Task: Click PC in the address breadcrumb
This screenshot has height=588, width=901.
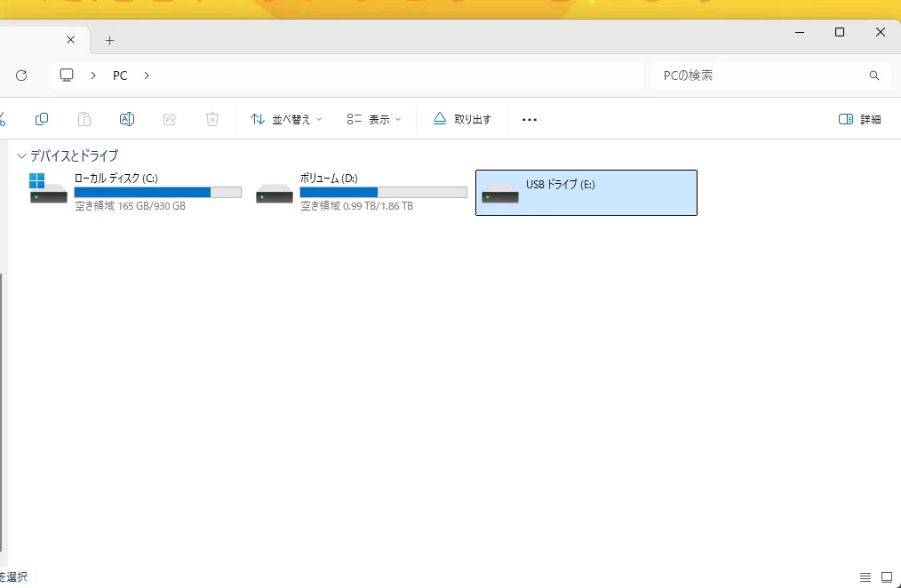Action: click(120, 75)
